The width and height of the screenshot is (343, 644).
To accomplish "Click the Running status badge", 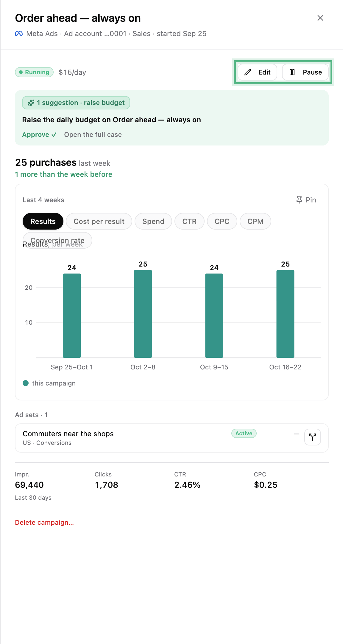I will tap(34, 72).
